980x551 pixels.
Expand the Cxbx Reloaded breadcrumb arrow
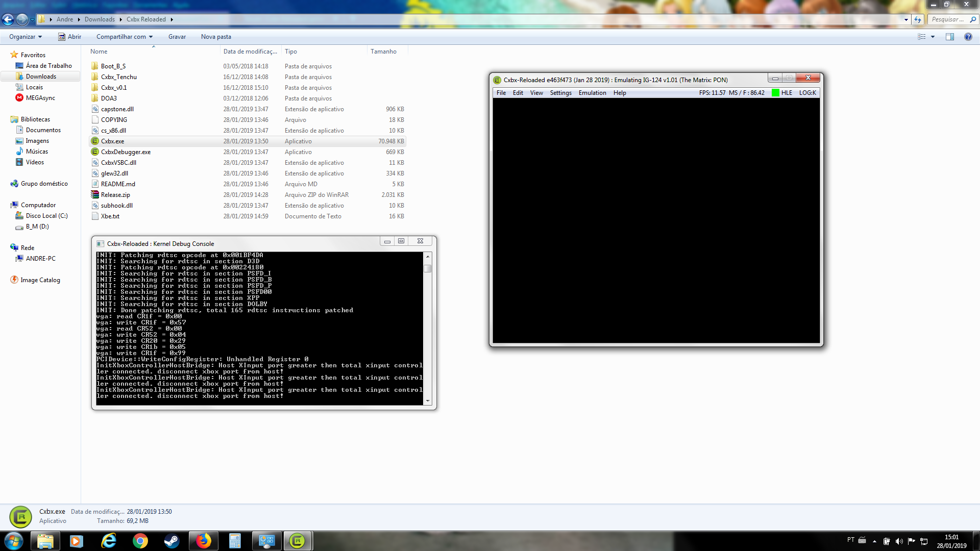(171, 19)
